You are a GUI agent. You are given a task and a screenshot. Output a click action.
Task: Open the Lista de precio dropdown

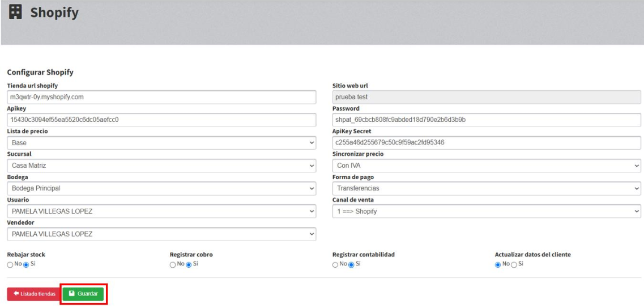tap(162, 143)
